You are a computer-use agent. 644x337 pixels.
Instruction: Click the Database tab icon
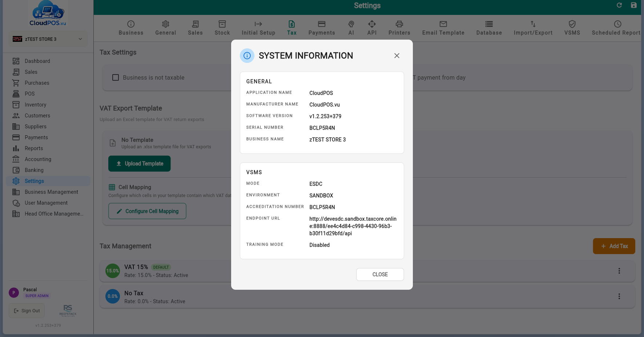[x=489, y=24]
